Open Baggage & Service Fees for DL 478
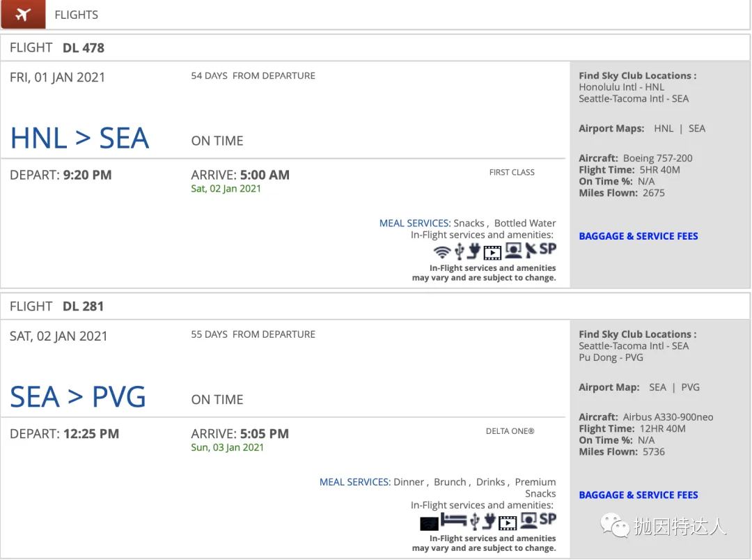Viewport: 752px width, 560px height. pos(639,236)
